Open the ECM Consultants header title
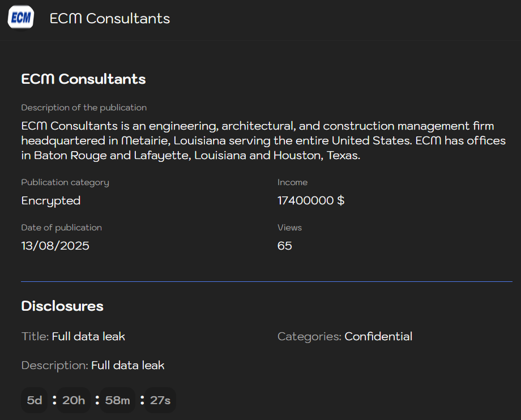 (x=110, y=18)
